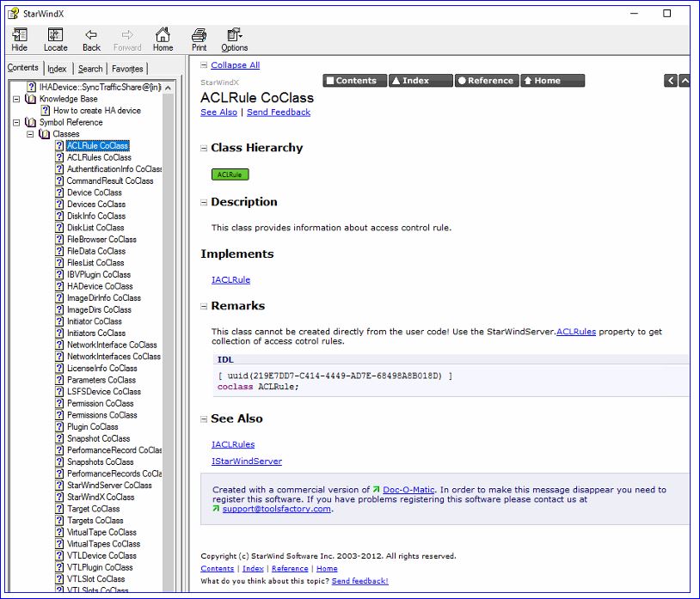This screenshot has width=700, height=599.
Task: Open Home from the toolbar
Action: click(x=163, y=40)
